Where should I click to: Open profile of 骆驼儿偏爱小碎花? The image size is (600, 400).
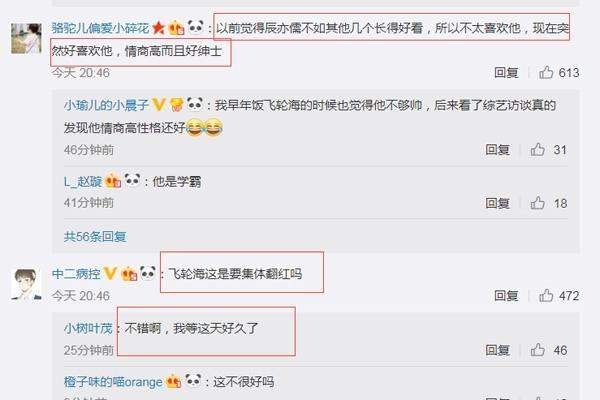click(100, 28)
